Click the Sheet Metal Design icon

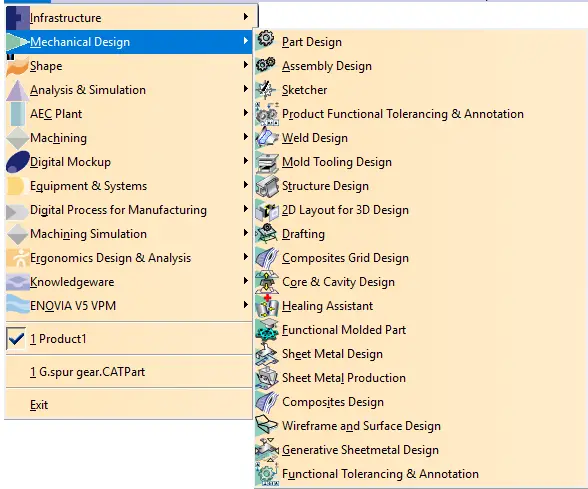[267, 354]
